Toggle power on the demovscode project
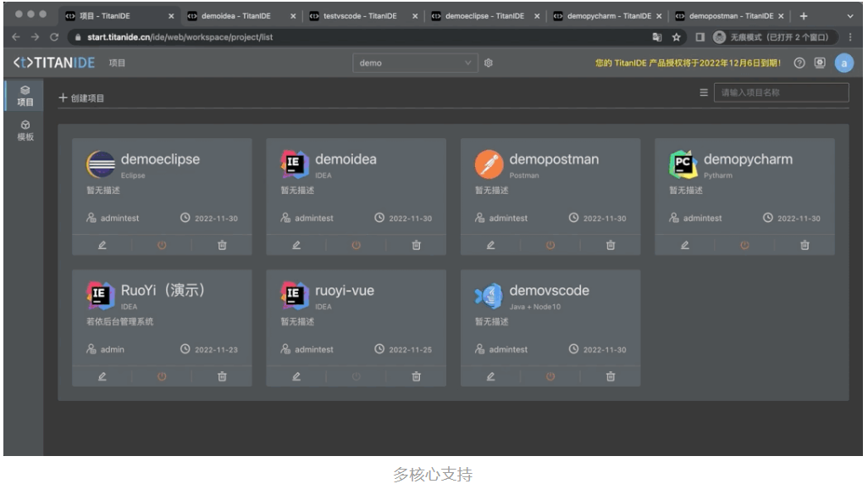The height and width of the screenshot is (484, 868). click(x=550, y=376)
